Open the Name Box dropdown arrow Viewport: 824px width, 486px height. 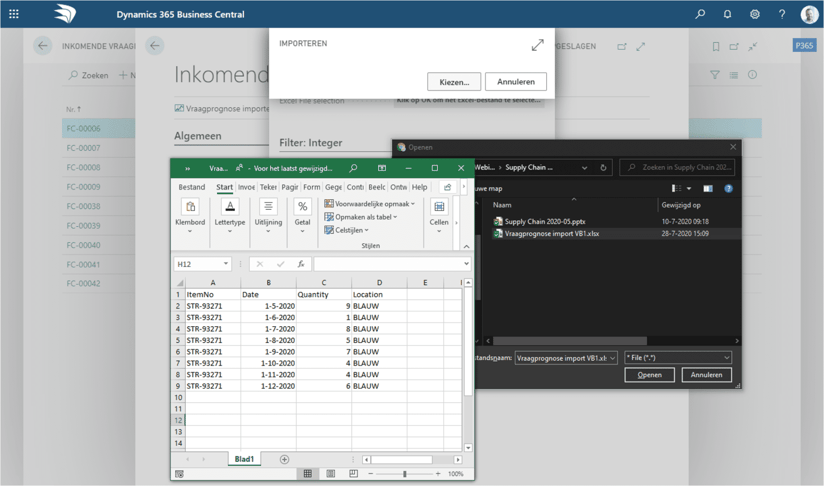[x=226, y=264]
